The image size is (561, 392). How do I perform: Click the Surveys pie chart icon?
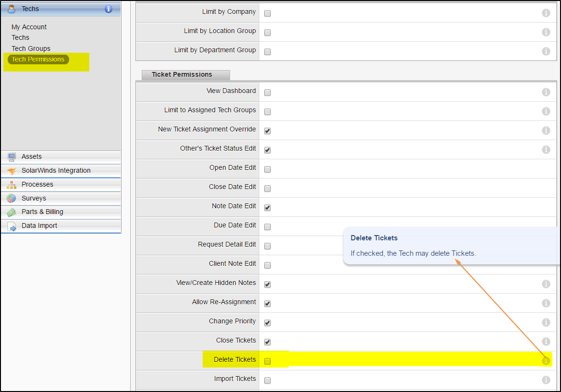[12, 198]
